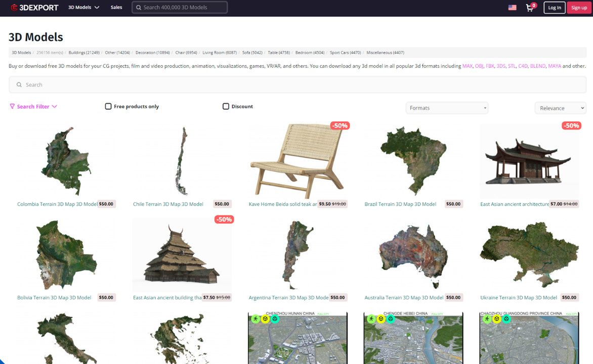The width and height of the screenshot is (593, 364).
Task: Select the Buildings (21249) category
Action: (84, 53)
